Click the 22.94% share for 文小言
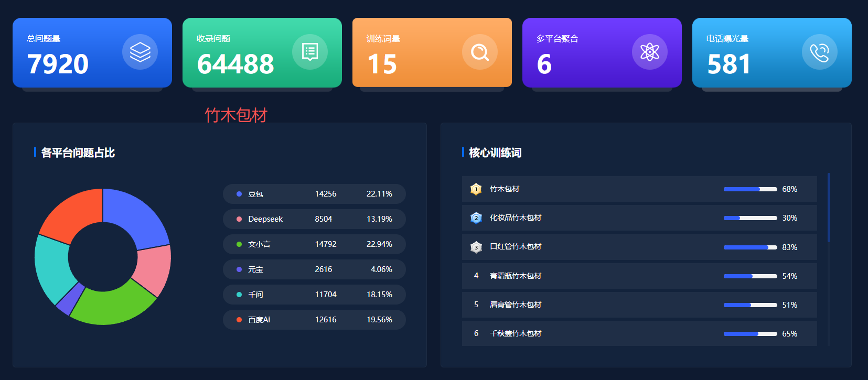Screen dimensions: 868x380 click(379, 244)
